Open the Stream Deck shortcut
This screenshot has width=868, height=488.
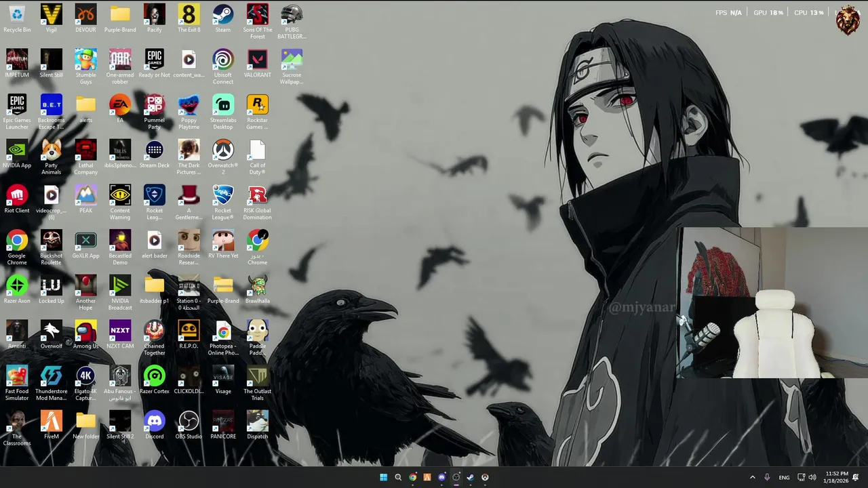click(155, 155)
